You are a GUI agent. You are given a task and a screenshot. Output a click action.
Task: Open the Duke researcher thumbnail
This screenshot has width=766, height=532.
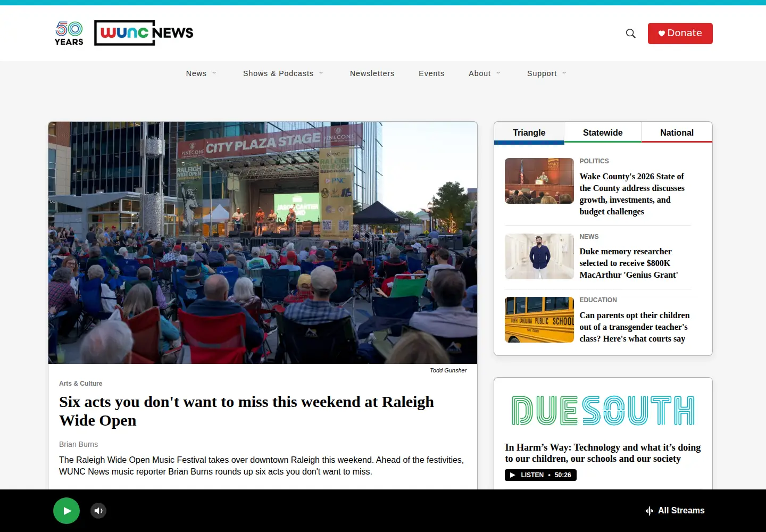tap(539, 256)
